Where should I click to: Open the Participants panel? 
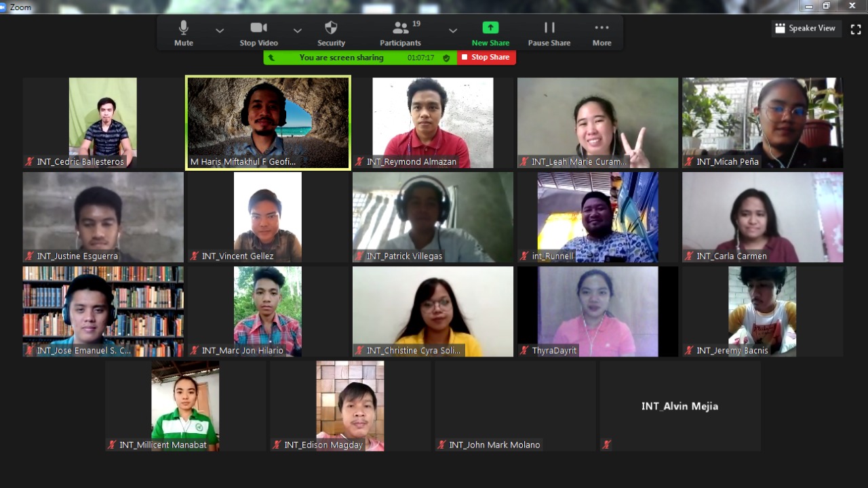[400, 33]
